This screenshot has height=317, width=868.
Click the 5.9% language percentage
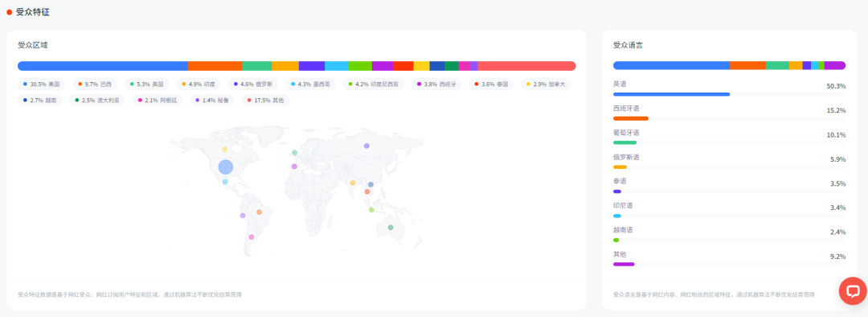(837, 159)
